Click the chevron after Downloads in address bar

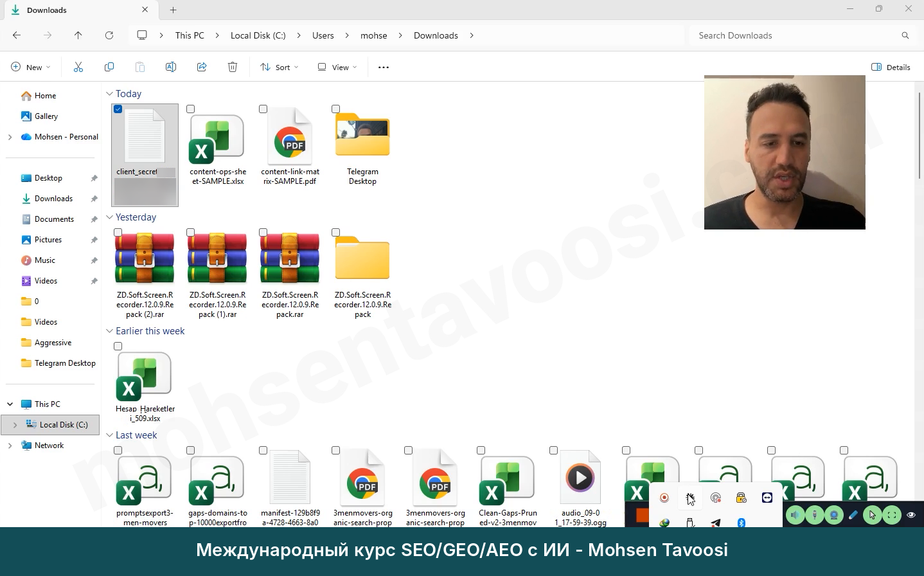pyautogui.click(x=472, y=35)
